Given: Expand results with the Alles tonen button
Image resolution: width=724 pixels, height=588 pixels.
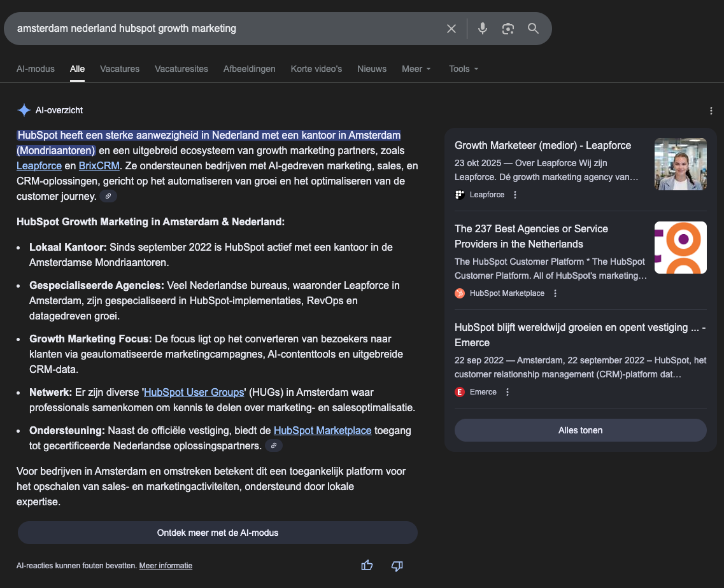Looking at the screenshot, I should (x=580, y=430).
